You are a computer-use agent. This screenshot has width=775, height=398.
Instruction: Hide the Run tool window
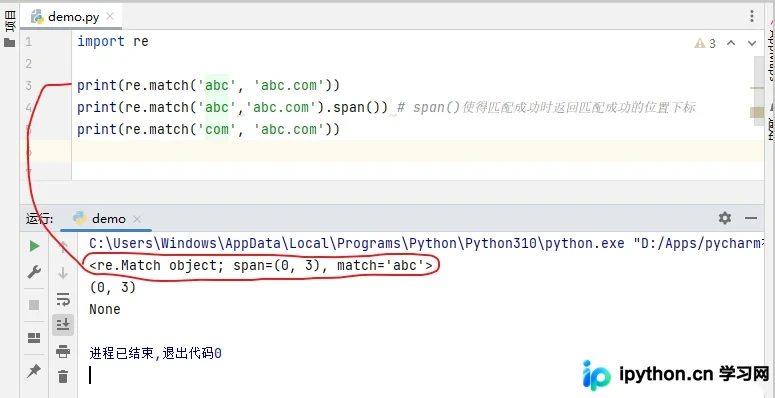751,218
